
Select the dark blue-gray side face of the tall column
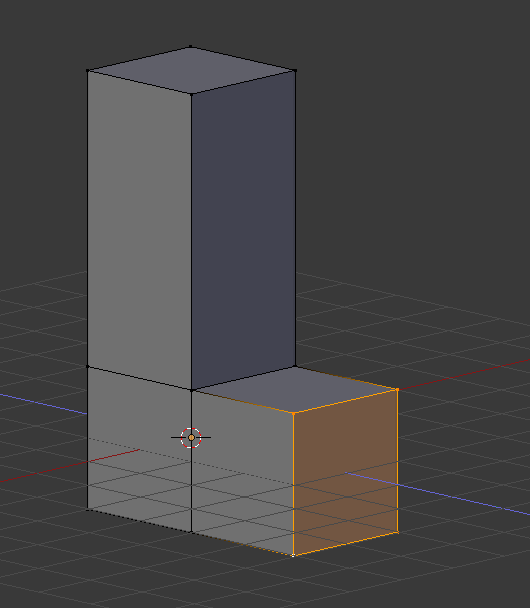[243, 229]
